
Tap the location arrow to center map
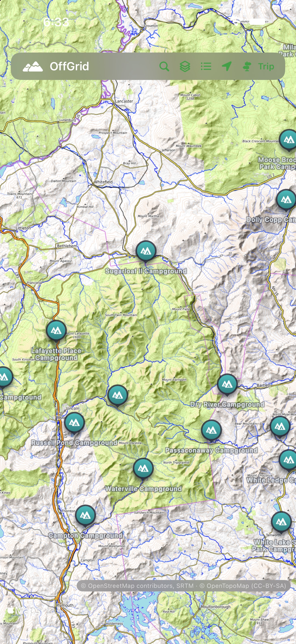pos(227,67)
